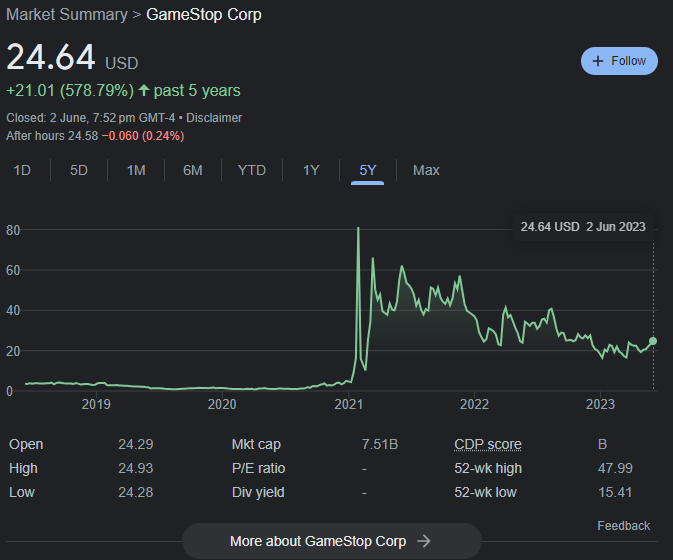
Task: Click the CDP score label
Action: click(x=488, y=444)
